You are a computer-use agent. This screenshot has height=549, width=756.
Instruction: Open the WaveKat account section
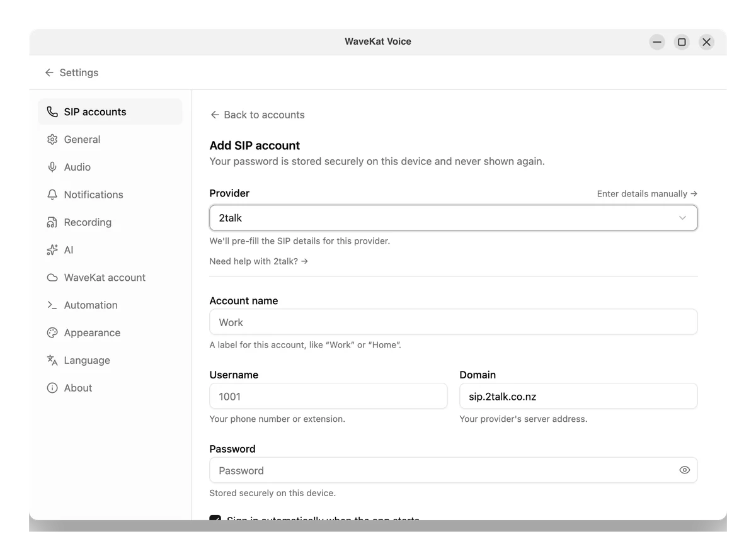110,278
